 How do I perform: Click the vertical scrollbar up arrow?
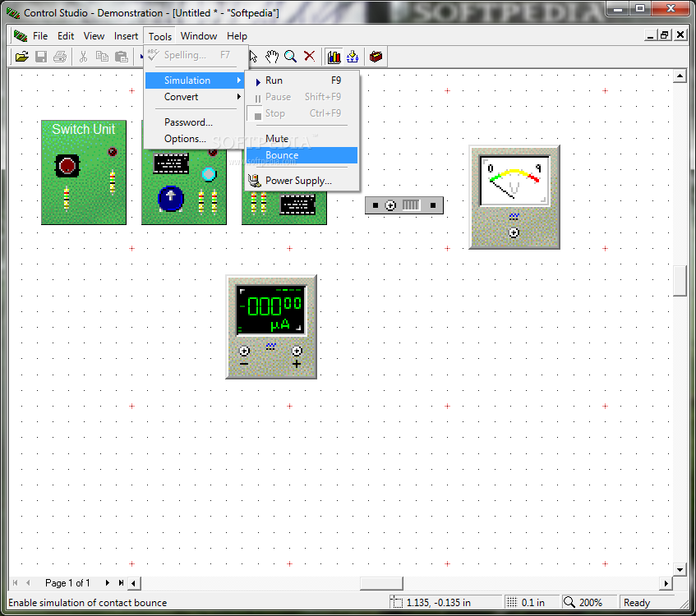[x=680, y=76]
